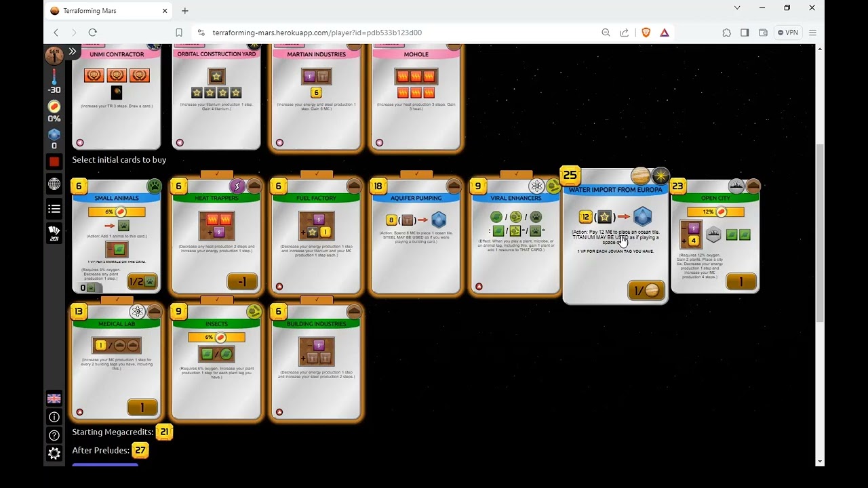Toggle selection check on Insects card
Screen dimensions: 868x488
pyautogui.click(x=217, y=300)
